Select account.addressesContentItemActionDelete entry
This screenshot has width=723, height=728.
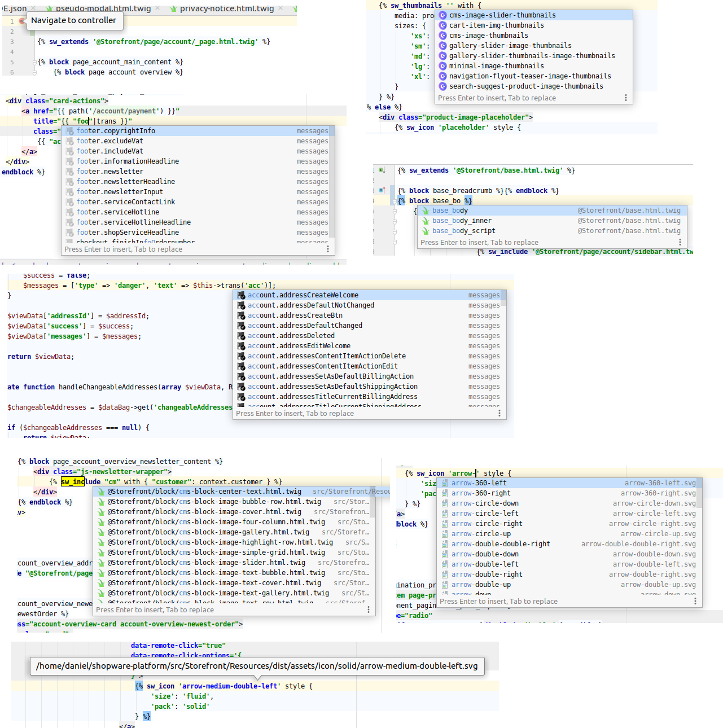click(x=370, y=356)
